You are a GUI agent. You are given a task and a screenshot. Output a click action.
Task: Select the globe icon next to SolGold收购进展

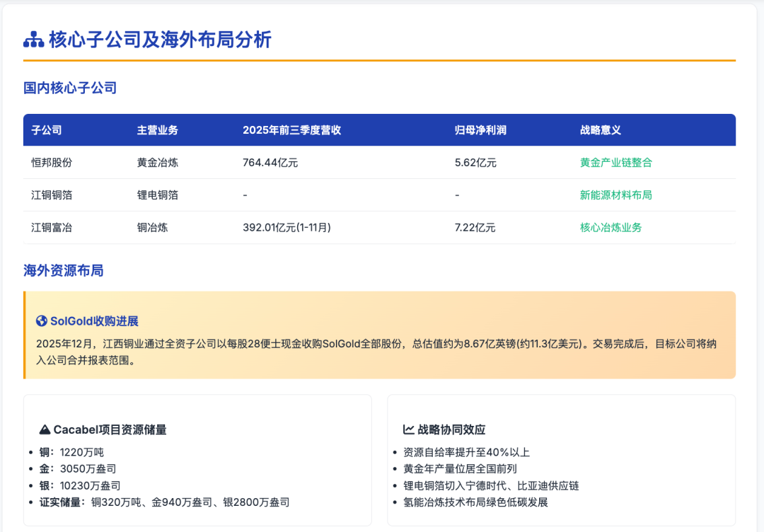tap(42, 320)
